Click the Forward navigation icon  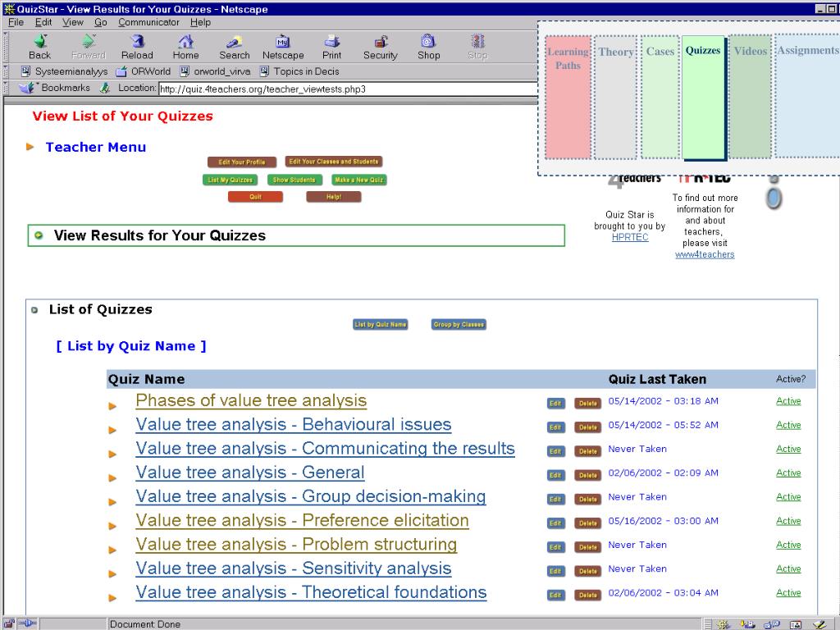click(x=89, y=42)
